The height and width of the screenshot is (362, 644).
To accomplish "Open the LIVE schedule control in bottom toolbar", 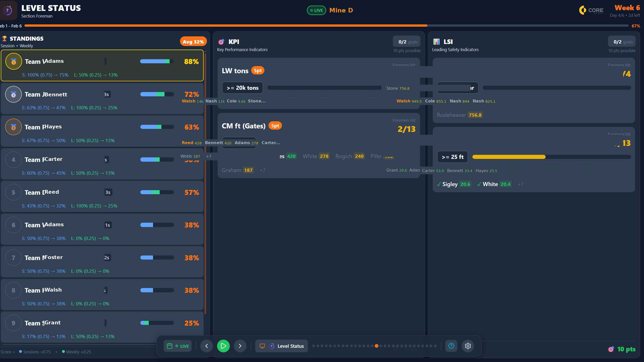I will [177, 346].
